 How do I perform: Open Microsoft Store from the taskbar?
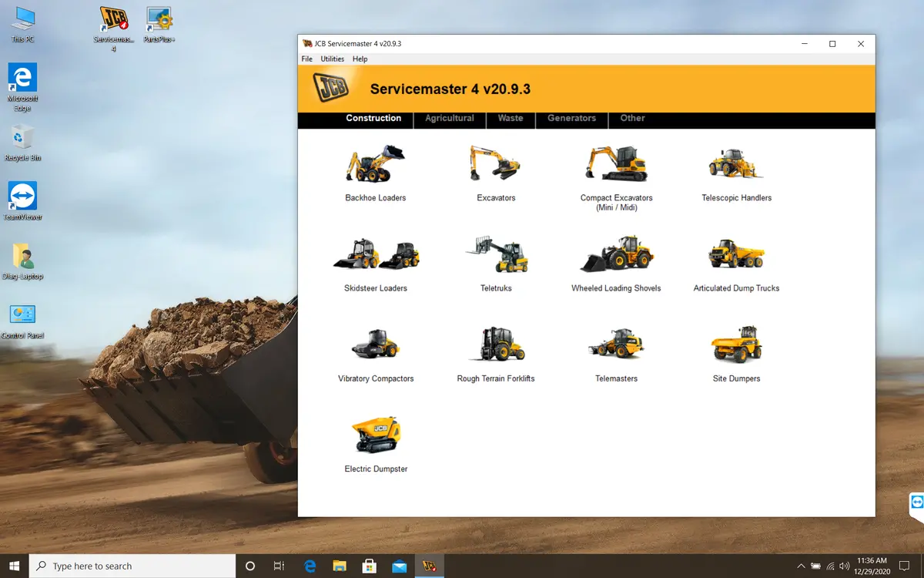pyautogui.click(x=369, y=566)
